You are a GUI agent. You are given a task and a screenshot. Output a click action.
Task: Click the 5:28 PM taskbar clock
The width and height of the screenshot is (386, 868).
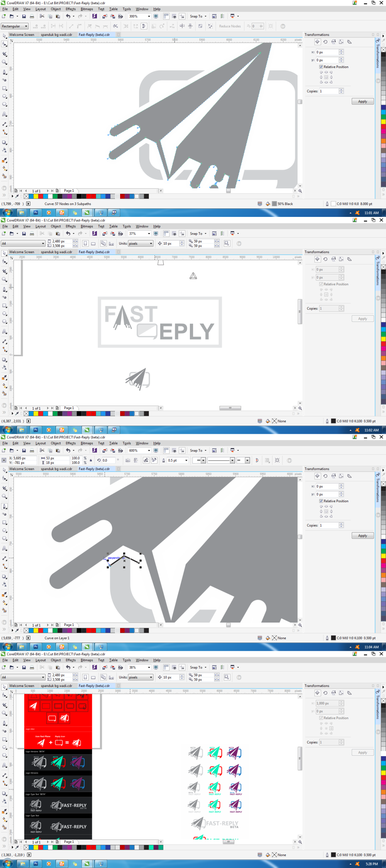point(372,864)
